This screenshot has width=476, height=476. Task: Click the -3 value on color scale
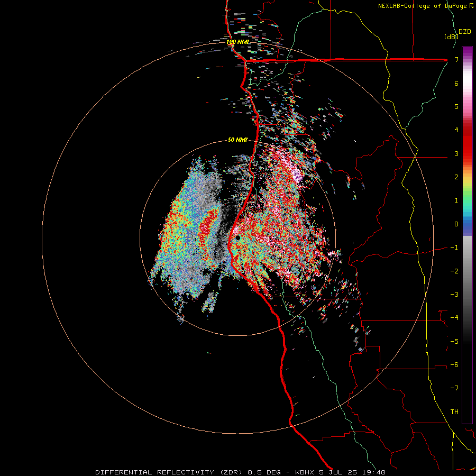click(454, 295)
